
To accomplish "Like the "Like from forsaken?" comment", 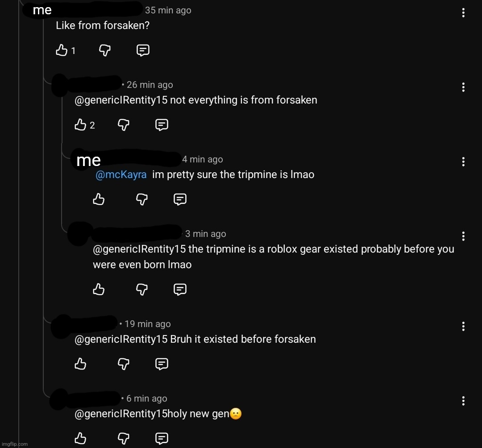I will [x=62, y=50].
